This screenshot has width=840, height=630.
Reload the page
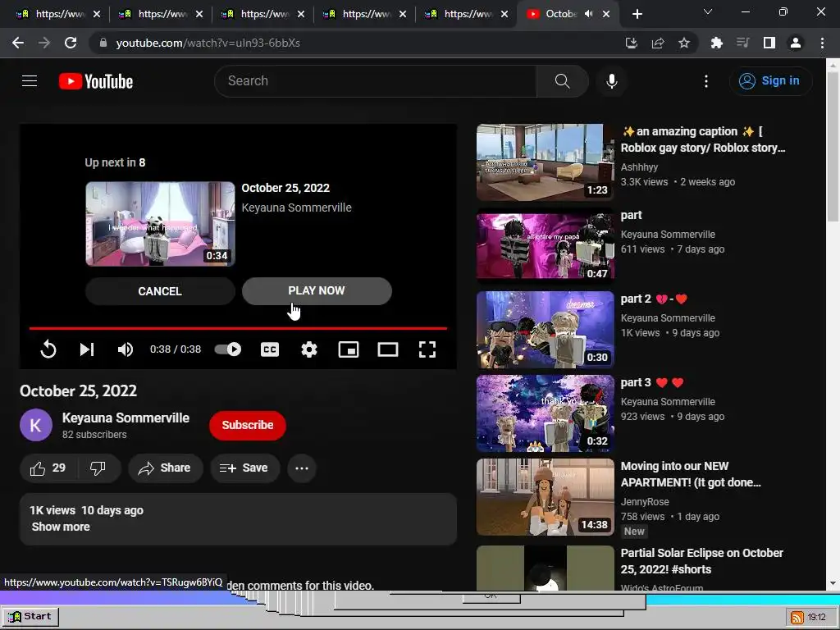point(71,43)
